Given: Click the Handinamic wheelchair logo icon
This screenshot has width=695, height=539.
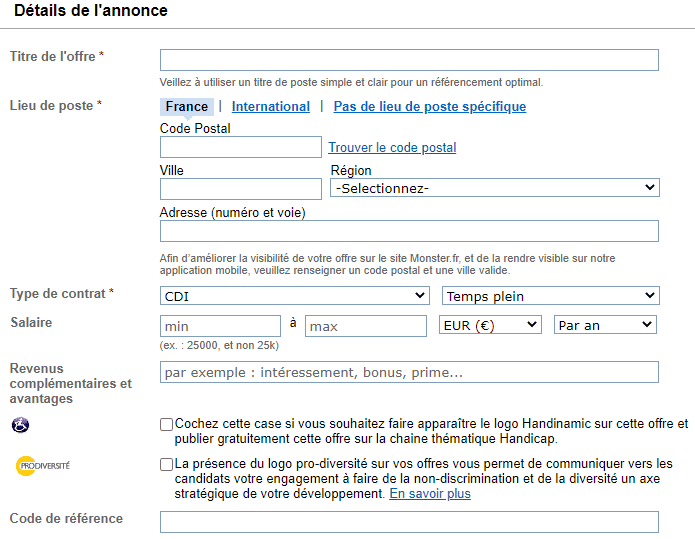Looking at the screenshot, I should [x=20, y=425].
